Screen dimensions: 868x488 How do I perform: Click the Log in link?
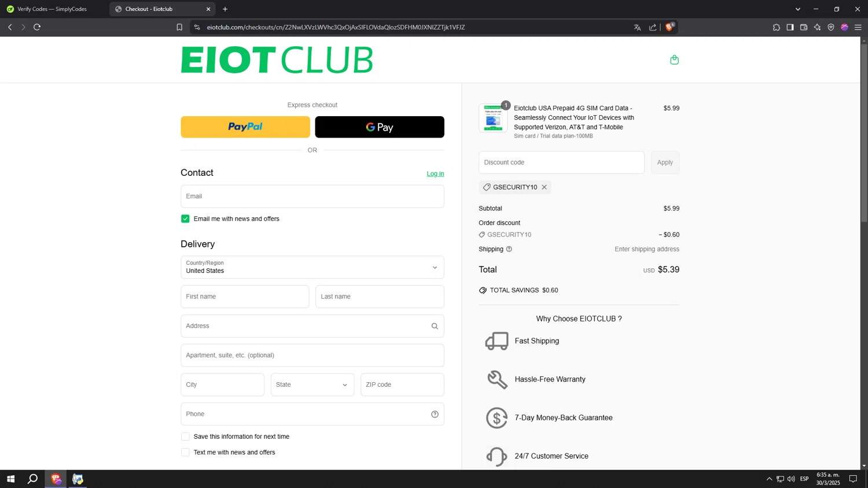coord(435,173)
